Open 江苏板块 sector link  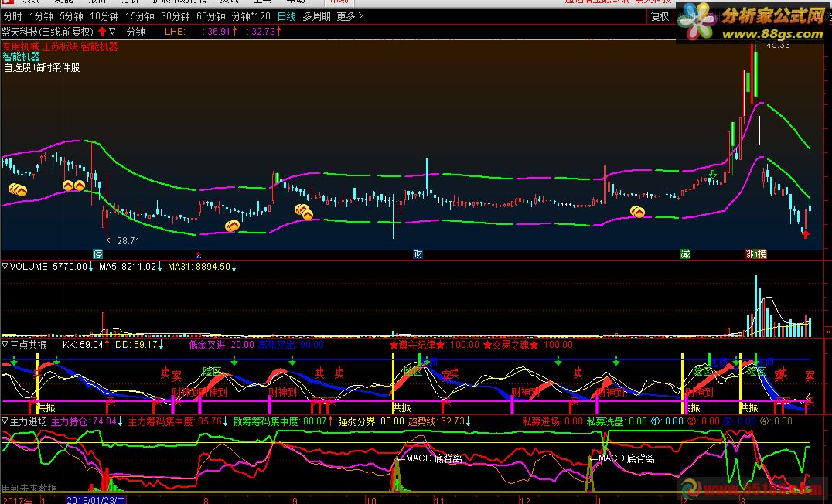(60, 46)
